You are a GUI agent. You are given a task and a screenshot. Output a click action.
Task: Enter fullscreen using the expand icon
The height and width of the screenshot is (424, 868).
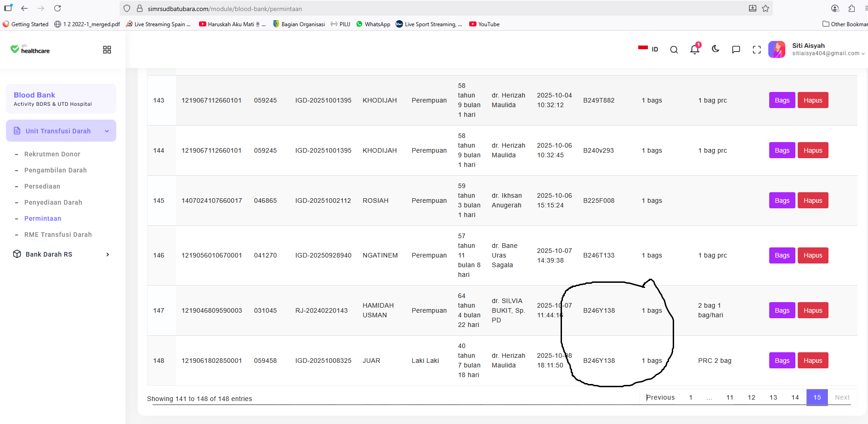757,50
